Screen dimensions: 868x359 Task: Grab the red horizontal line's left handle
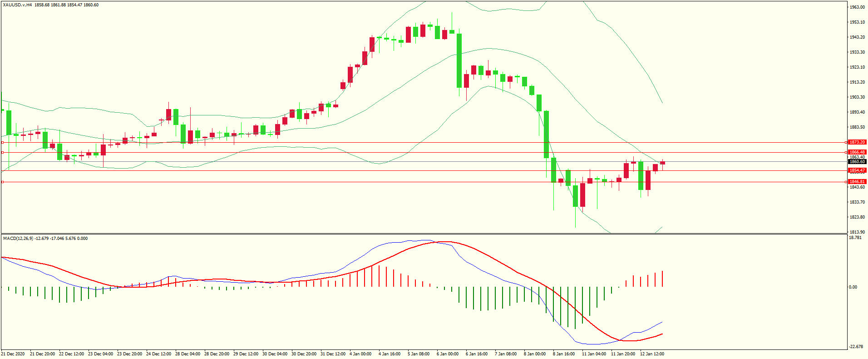[x=2, y=182]
